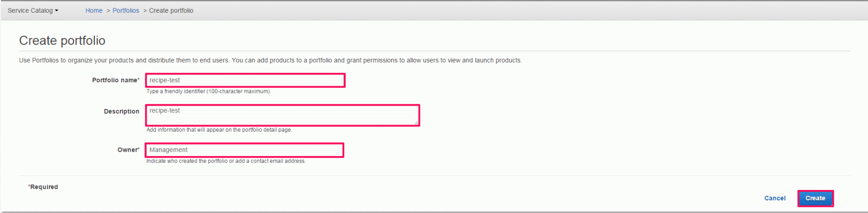868x213 pixels.
Task: Open the Service Catalog dropdown menu
Action: tap(33, 10)
